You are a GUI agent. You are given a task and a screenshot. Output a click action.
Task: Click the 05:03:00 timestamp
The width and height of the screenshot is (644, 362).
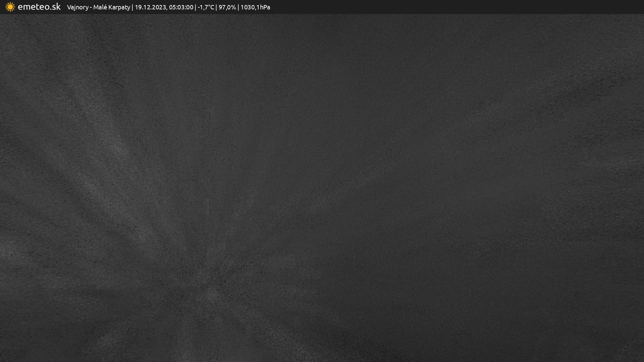[x=181, y=7]
